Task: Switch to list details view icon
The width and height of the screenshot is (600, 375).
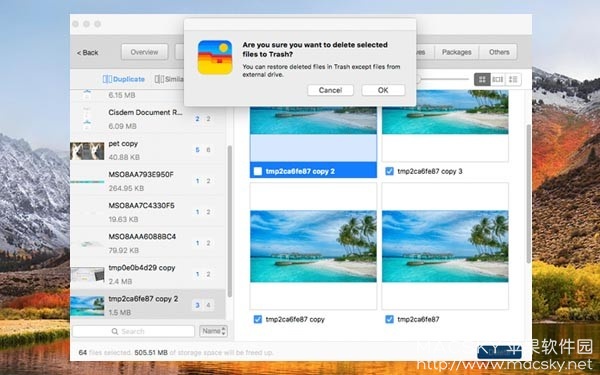Action: coord(513,80)
